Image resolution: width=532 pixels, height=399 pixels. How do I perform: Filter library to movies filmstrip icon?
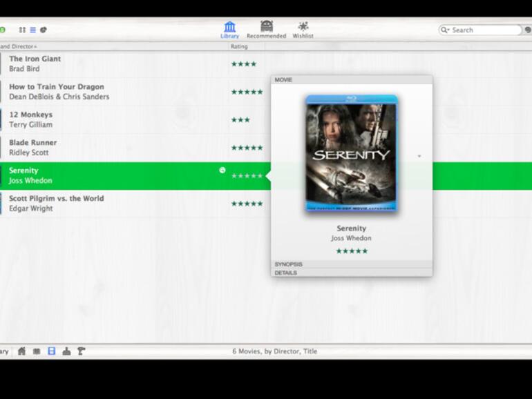(52, 351)
